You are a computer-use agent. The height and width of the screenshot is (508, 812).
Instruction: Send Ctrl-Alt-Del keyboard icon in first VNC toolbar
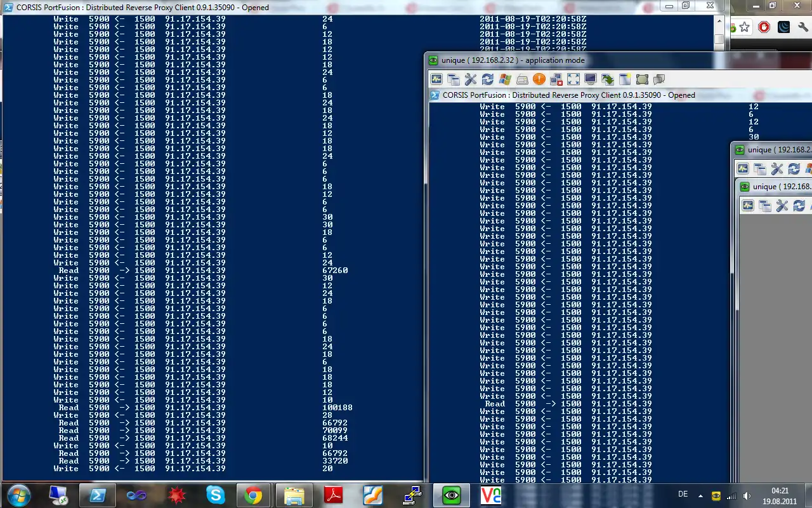click(522, 79)
